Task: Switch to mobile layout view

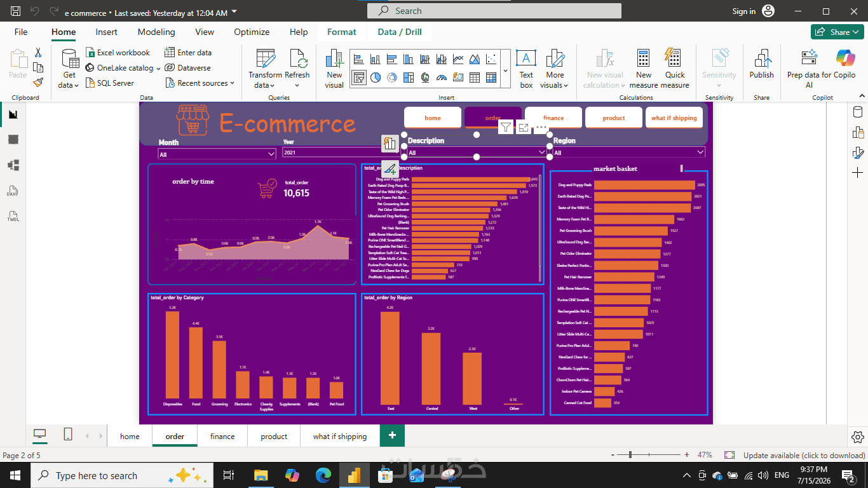Action: pos(68,435)
